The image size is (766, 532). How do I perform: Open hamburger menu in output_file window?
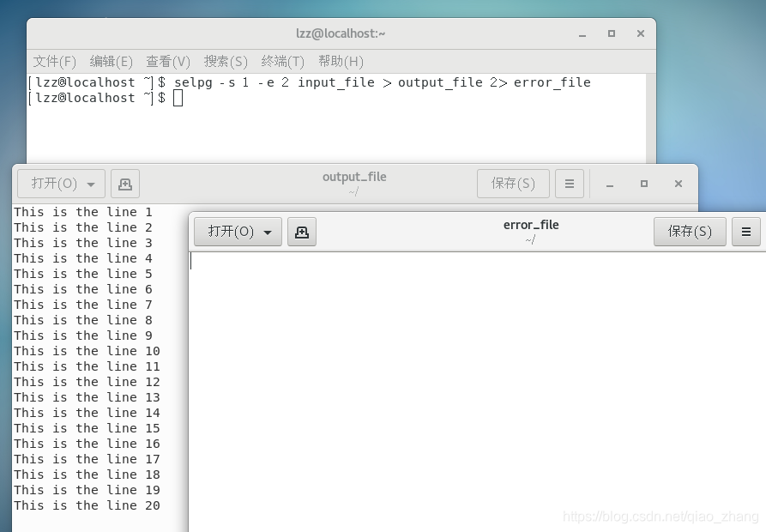pos(569,184)
